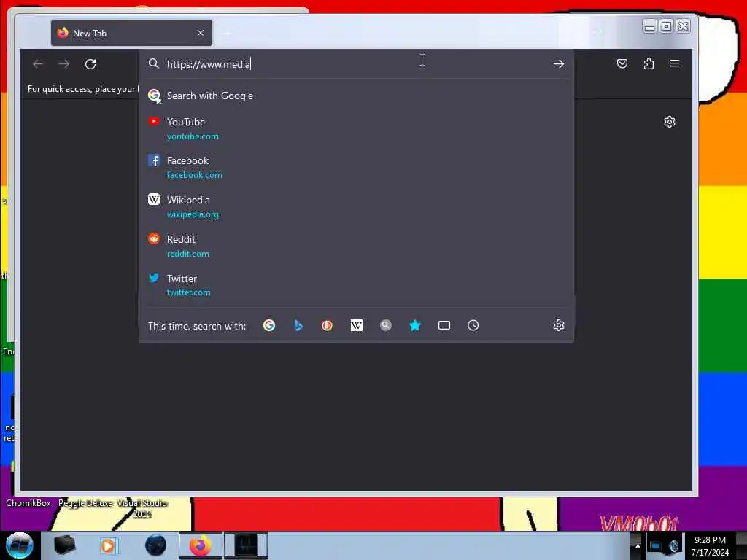Click the wikipedia.org URL text

[x=193, y=214]
